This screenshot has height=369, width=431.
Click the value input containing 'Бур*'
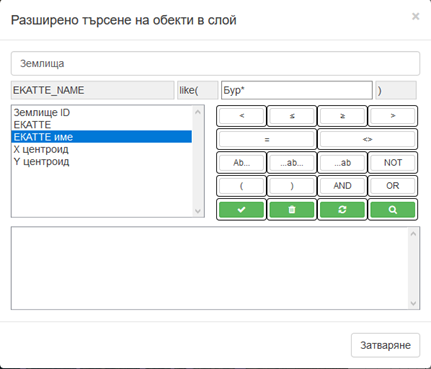[x=297, y=90]
